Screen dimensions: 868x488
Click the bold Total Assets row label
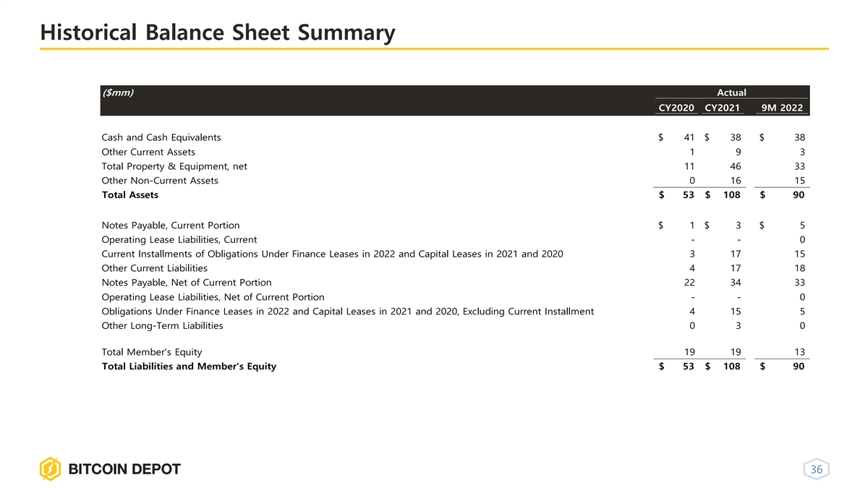point(130,194)
